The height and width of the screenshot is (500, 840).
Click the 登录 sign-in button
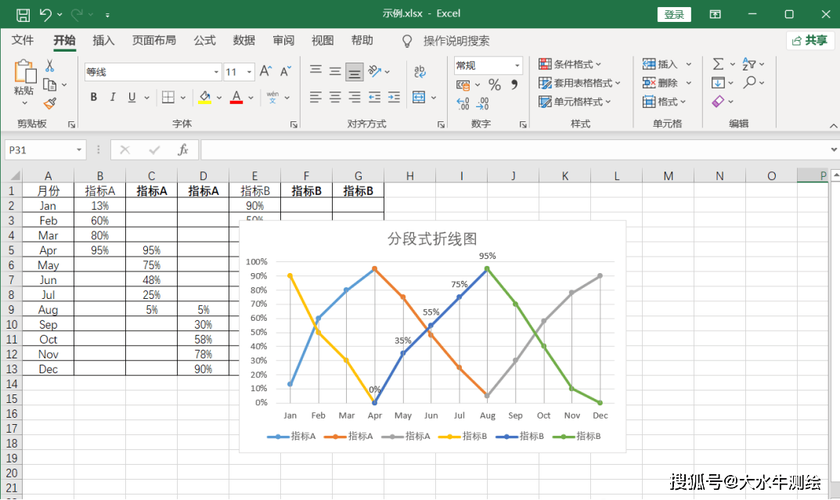674,15
